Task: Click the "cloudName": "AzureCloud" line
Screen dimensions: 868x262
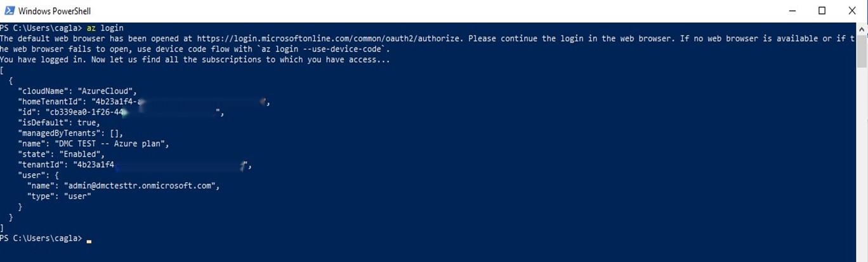Action: pos(77,91)
